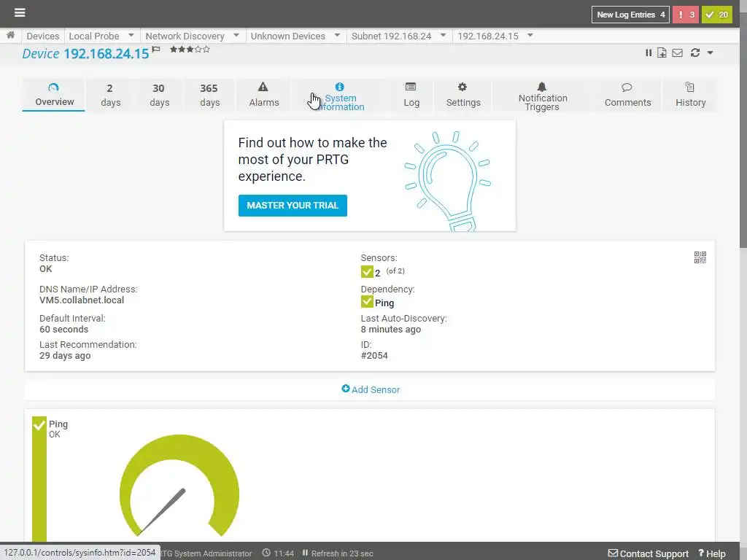Click the '60 seconds' interval value
The height and width of the screenshot is (560, 747).
click(x=64, y=329)
